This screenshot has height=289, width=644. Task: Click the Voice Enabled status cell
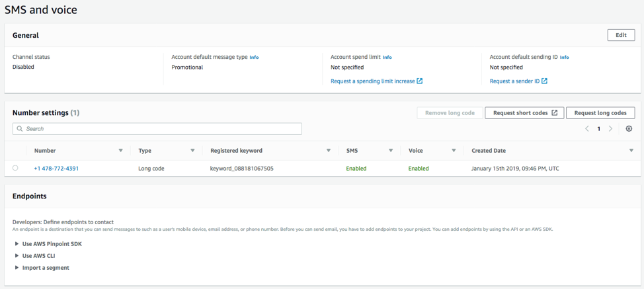(419, 169)
